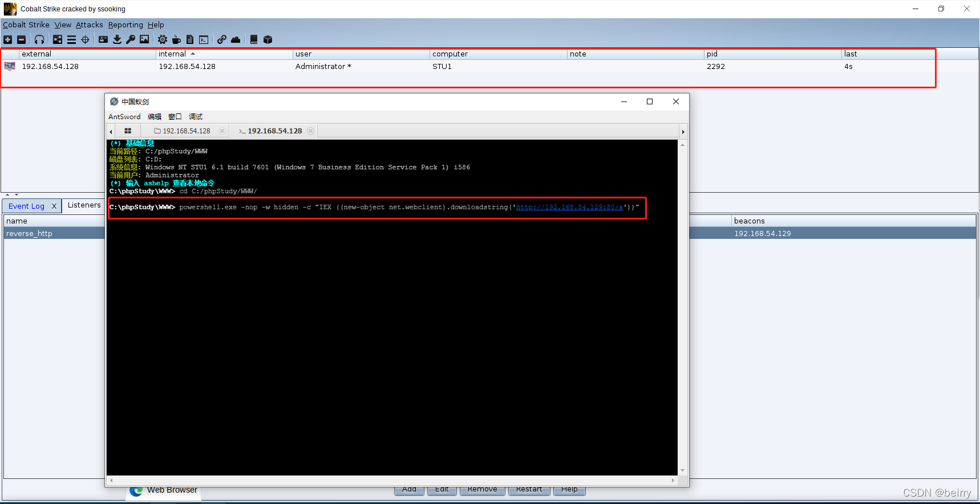Click the cube About icon in toolbar

tap(268, 39)
